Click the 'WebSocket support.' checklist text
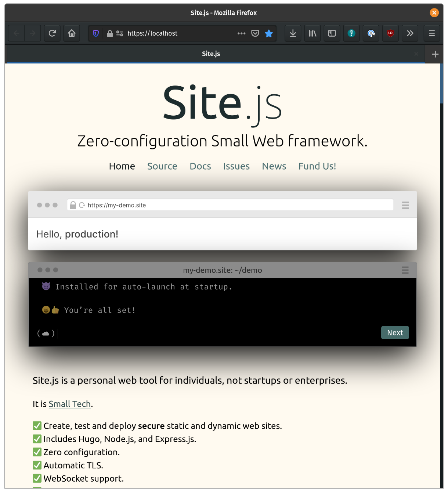Image resolution: width=448 pixels, height=493 pixels. click(x=83, y=479)
